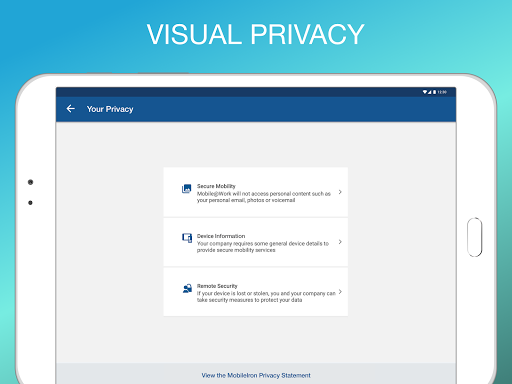The height and width of the screenshot is (384, 512).
Task: Expand Device Information chevron
Action: [x=340, y=242]
